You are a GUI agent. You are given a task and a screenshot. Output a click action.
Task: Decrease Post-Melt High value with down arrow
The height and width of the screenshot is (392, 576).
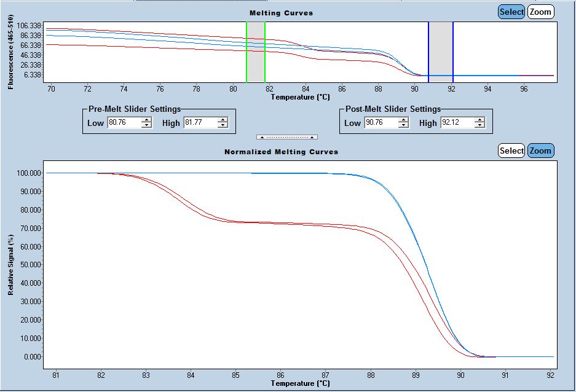[479, 125]
